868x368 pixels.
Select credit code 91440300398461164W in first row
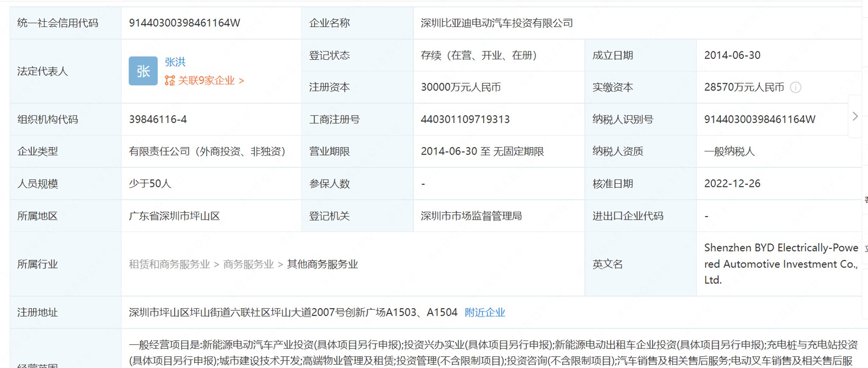(185, 23)
